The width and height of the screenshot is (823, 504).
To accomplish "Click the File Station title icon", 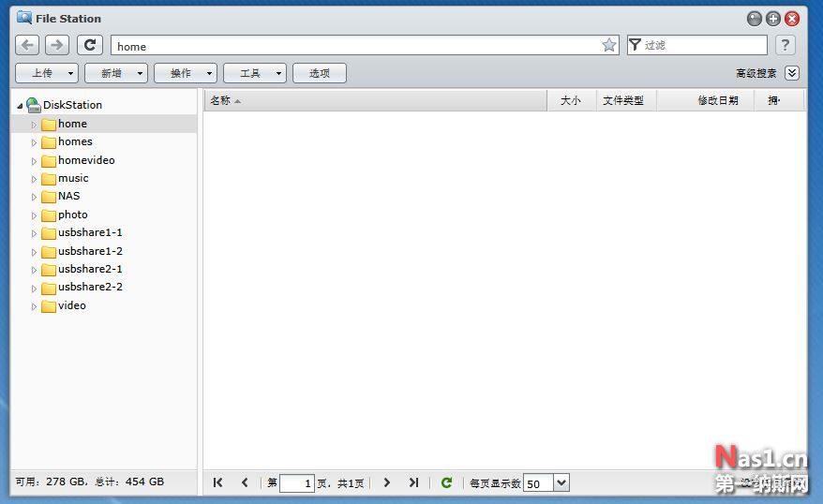I will pyautogui.click(x=24, y=18).
